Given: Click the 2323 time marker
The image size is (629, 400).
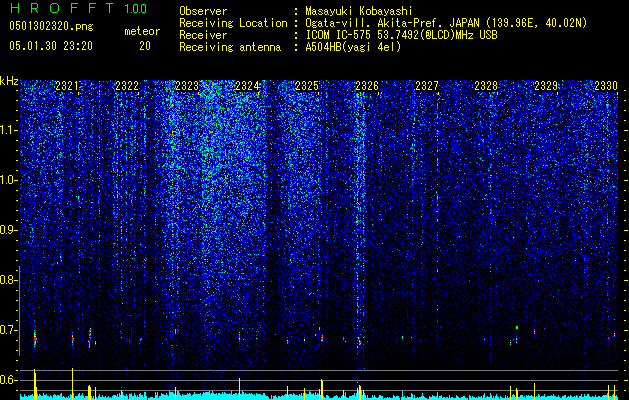Looking at the screenshot, I should pos(187,86).
